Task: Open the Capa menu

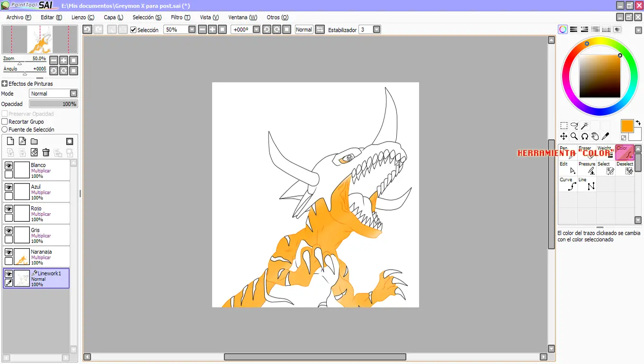Action: pos(114,17)
